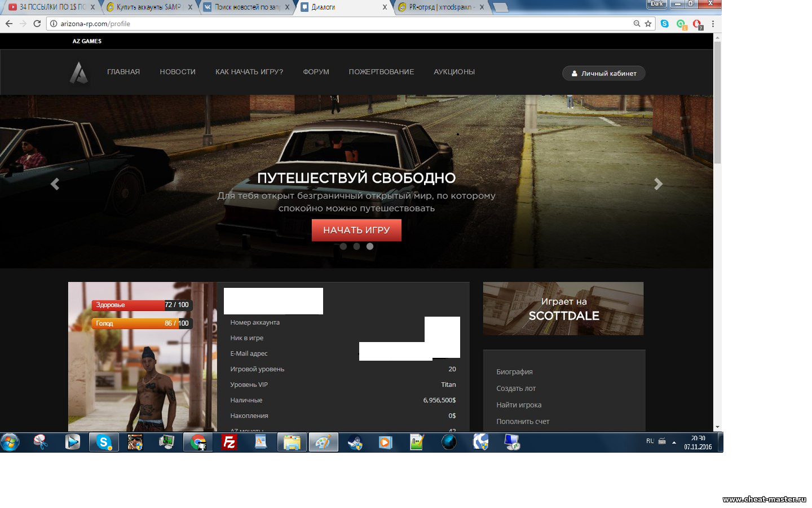
Task: Go to previous slide with left arrow
Action: tap(55, 184)
